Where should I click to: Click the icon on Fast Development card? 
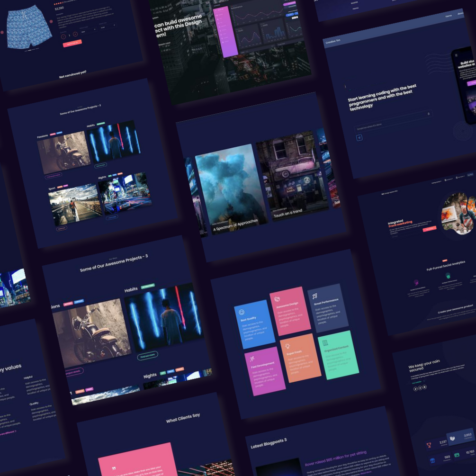(252, 359)
